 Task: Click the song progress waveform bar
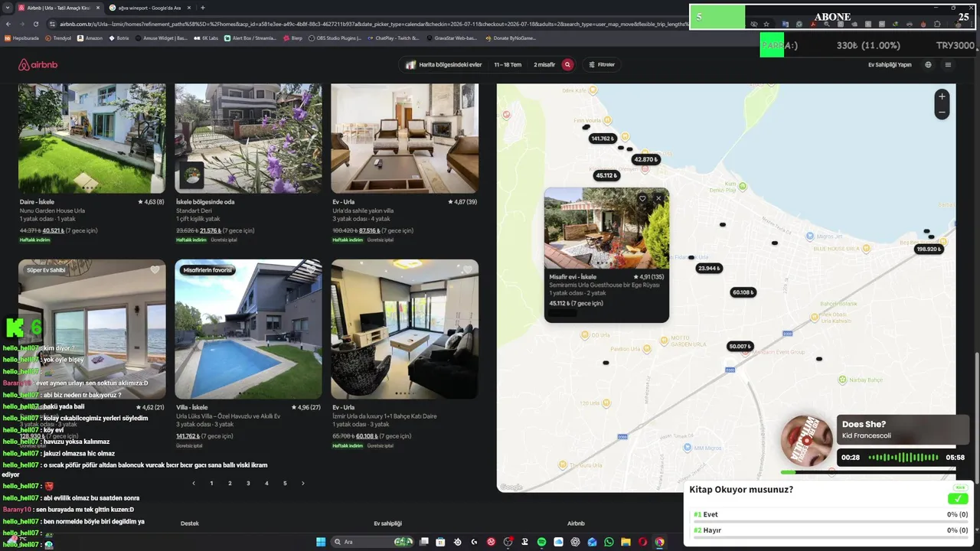(x=903, y=458)
